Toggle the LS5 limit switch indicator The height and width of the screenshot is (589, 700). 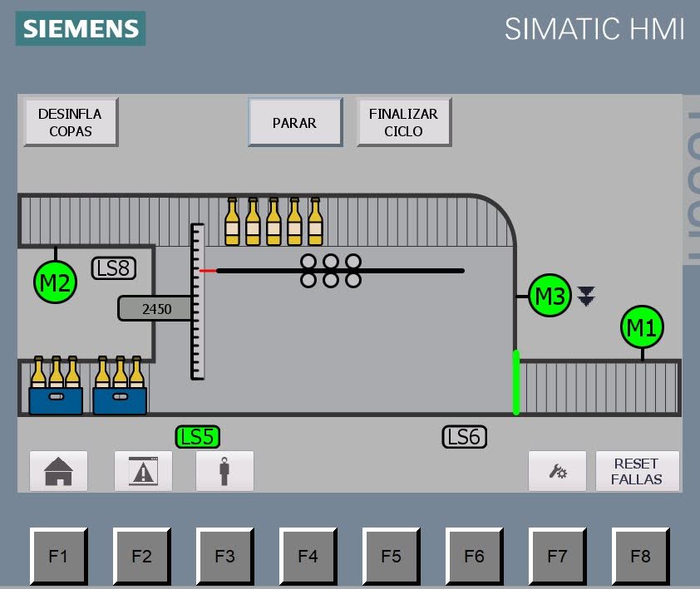[x=198, y=437]
